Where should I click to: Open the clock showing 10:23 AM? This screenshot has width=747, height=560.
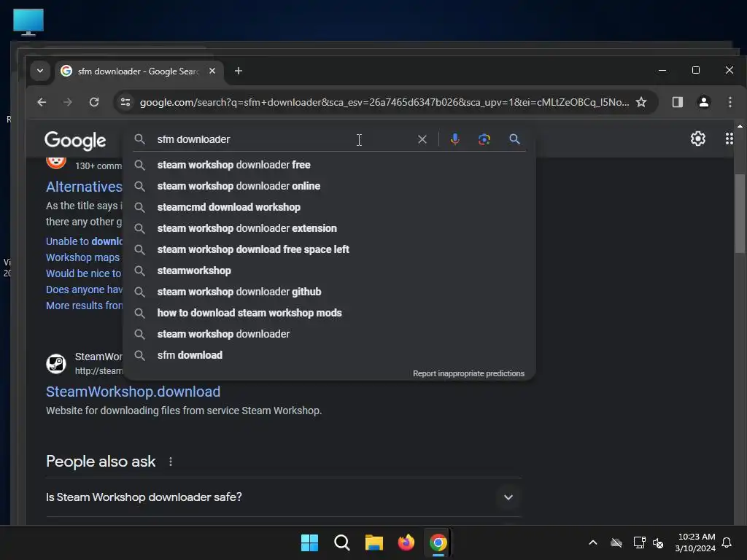tap(695, 542)
